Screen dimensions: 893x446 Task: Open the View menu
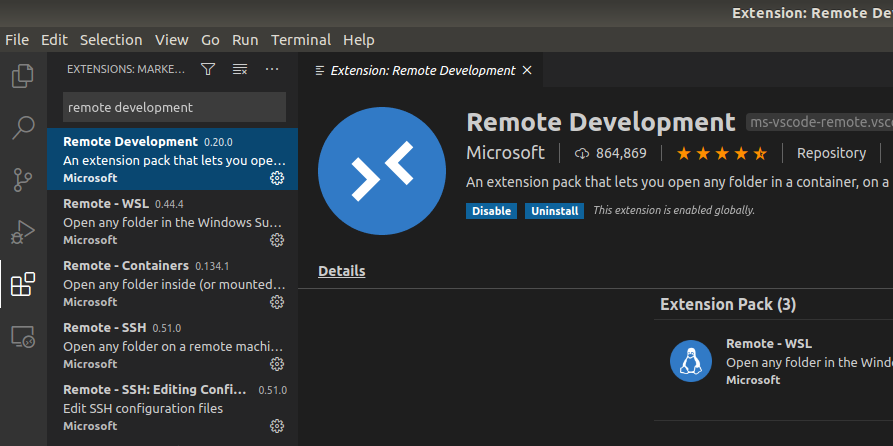(172, 40)
